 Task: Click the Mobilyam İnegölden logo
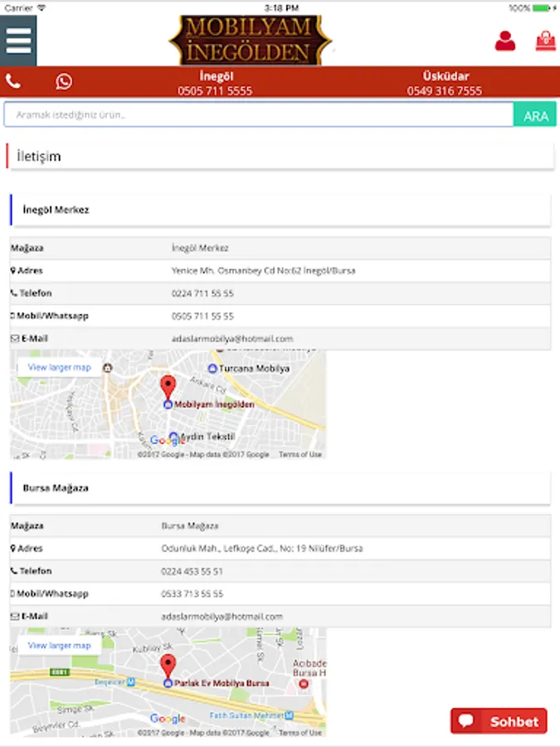pos(250,41)
